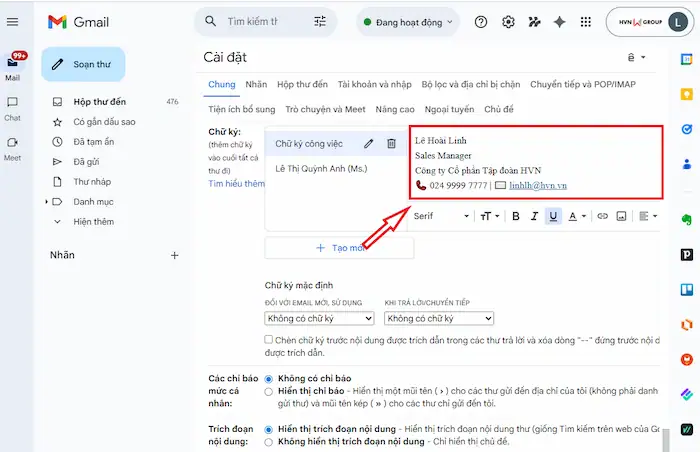Viewport: 700px width, 452px height.
Task: Open the help question mark icon
Action: click(x=481, y=22)
